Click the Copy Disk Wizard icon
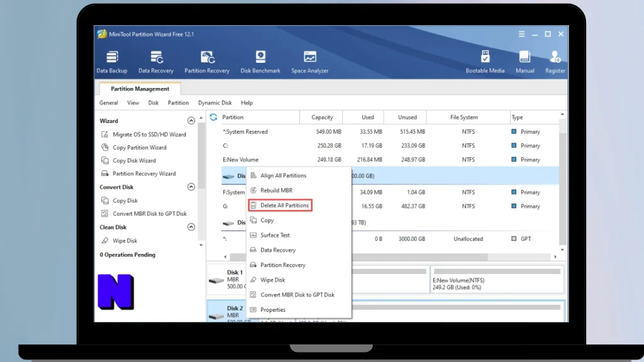 pyautogui.click(x=105, y=160)
